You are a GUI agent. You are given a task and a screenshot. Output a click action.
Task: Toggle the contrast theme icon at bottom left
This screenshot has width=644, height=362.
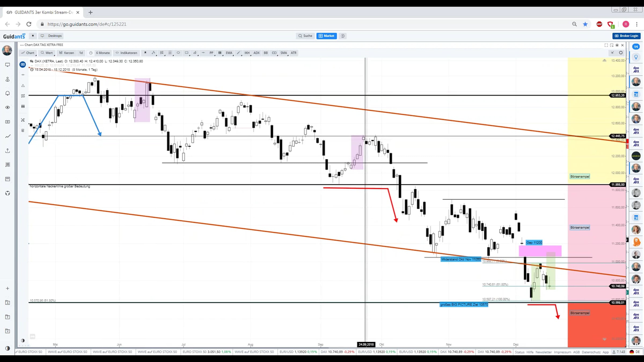(x=8, y=348)
